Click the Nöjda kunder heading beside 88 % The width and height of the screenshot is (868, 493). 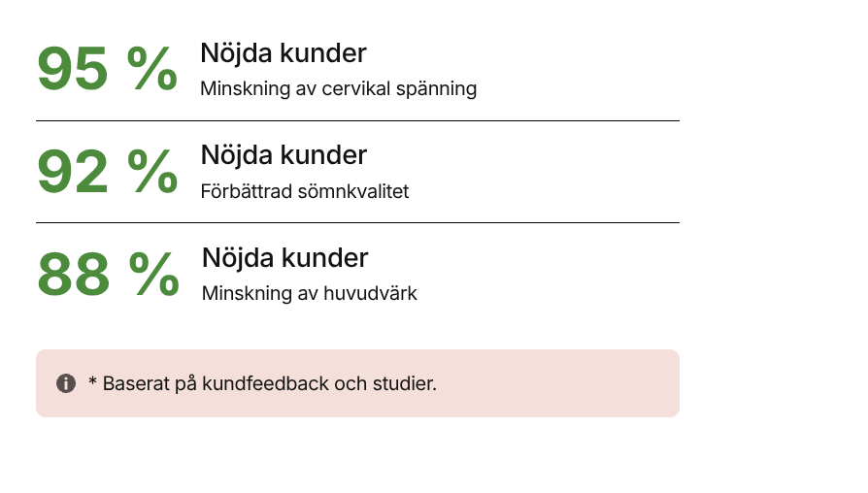click(284, 258)
